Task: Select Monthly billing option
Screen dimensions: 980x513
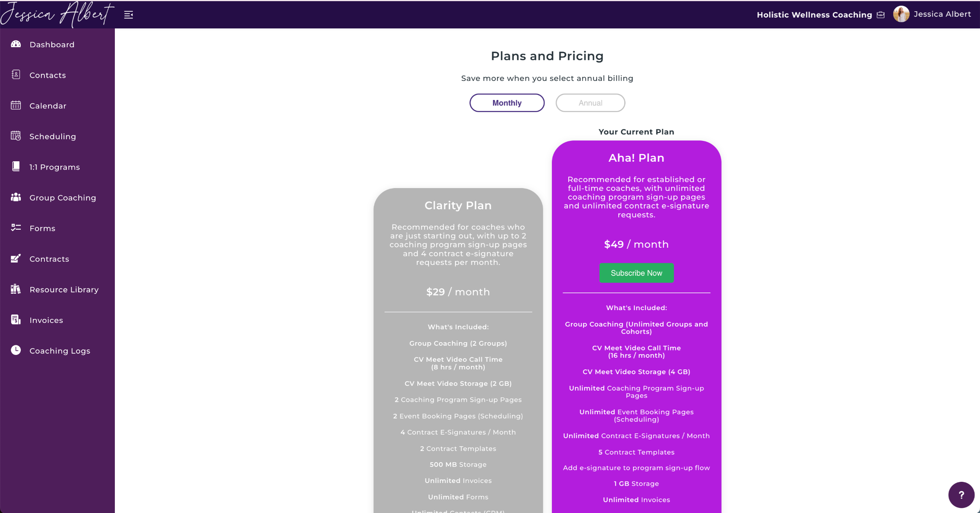Action: click(x=507, y=103)
